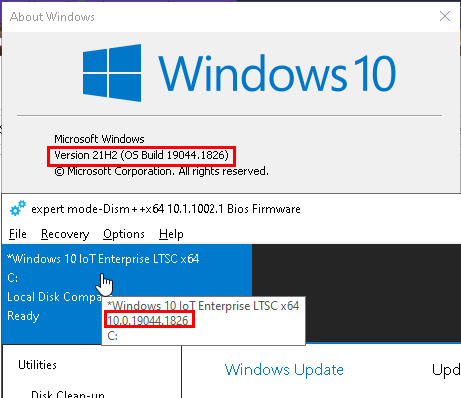Click the Dism++ expert mode window title
The height and width of the screenshot is (398, 461).
(x=166, y=209)
